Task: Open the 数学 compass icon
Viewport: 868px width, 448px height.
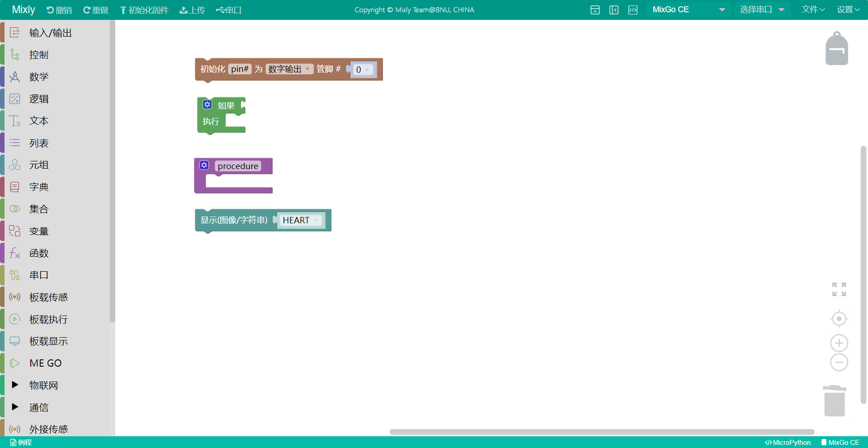Action: click(x=14, y=77)
